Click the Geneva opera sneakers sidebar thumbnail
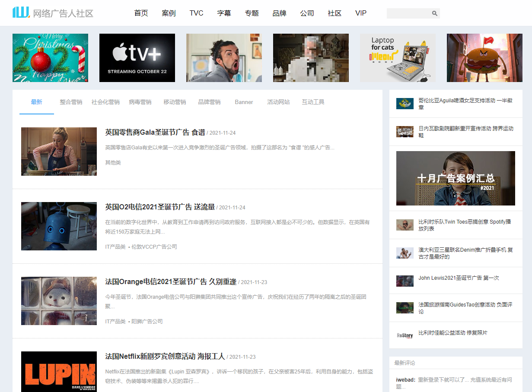Screen dimensions: 532x392 (405, 132)
